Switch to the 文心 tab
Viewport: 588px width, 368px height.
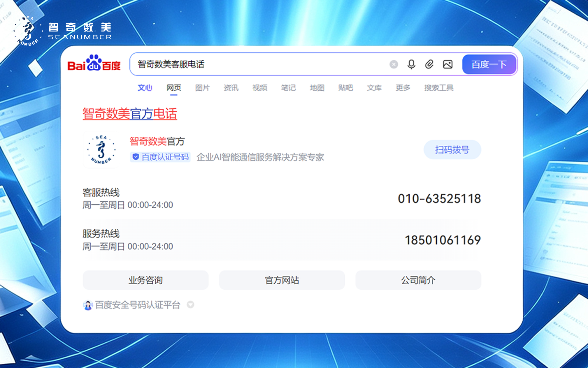click(x=145, y=88)
